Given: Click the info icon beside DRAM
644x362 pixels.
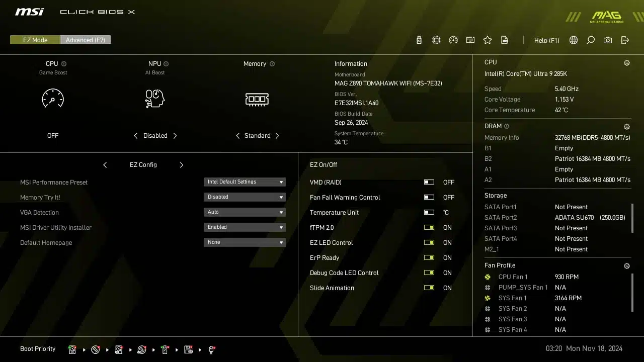Looking at the screenshot, I should tap(507, 126).
